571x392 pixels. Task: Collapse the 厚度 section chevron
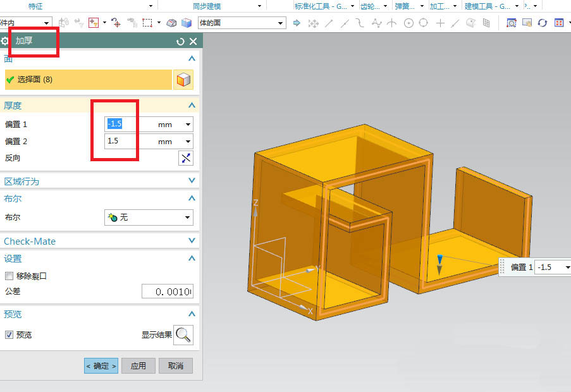click(192, 105)
